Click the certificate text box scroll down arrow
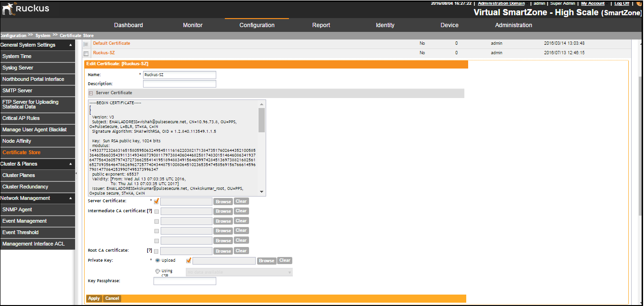This screenshot has width=644, height=306. tap(261, 191)
